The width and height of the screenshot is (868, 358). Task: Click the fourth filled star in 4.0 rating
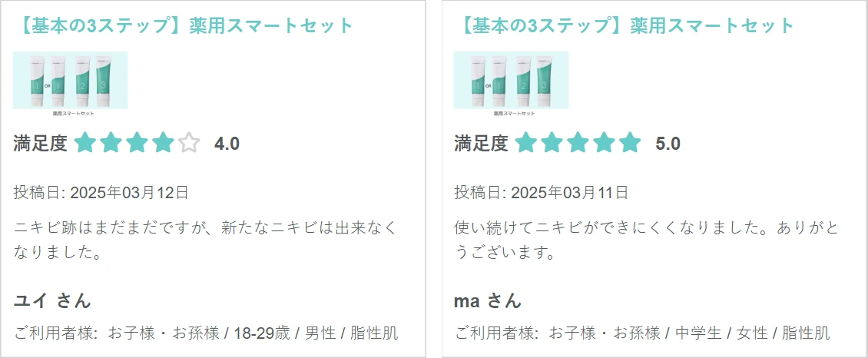click(163, 143)
